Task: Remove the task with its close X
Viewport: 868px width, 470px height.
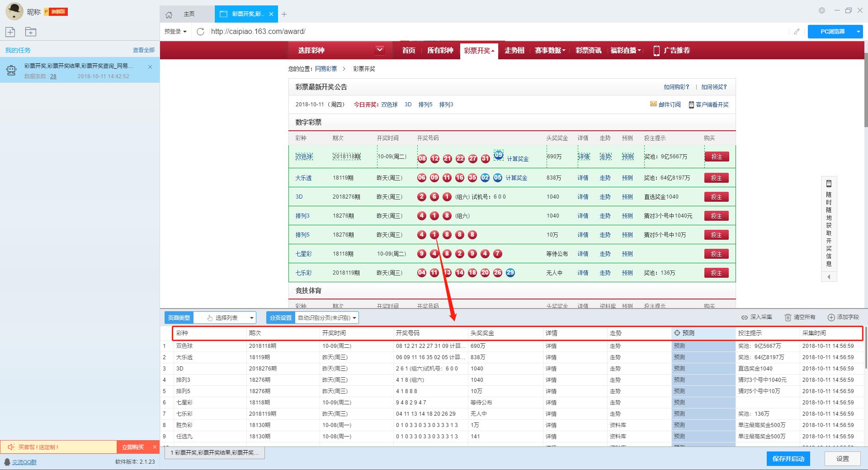Action: pyautogui.click(x=150, y=67)
